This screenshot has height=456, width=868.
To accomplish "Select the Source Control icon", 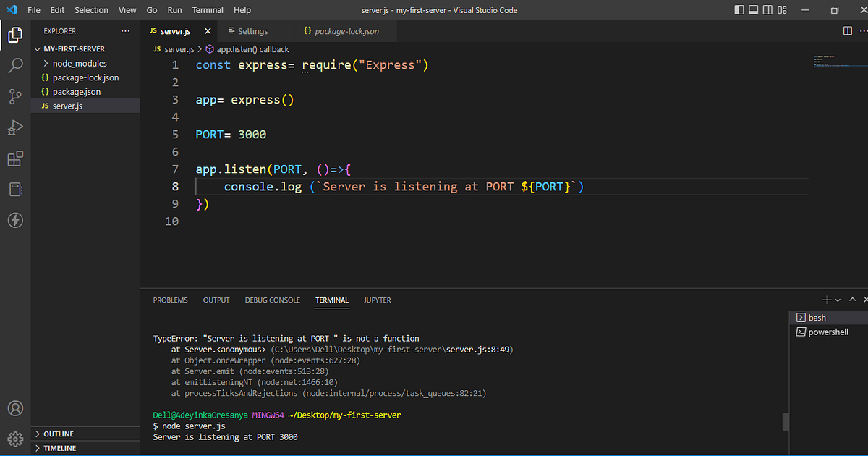I will 15,96.
